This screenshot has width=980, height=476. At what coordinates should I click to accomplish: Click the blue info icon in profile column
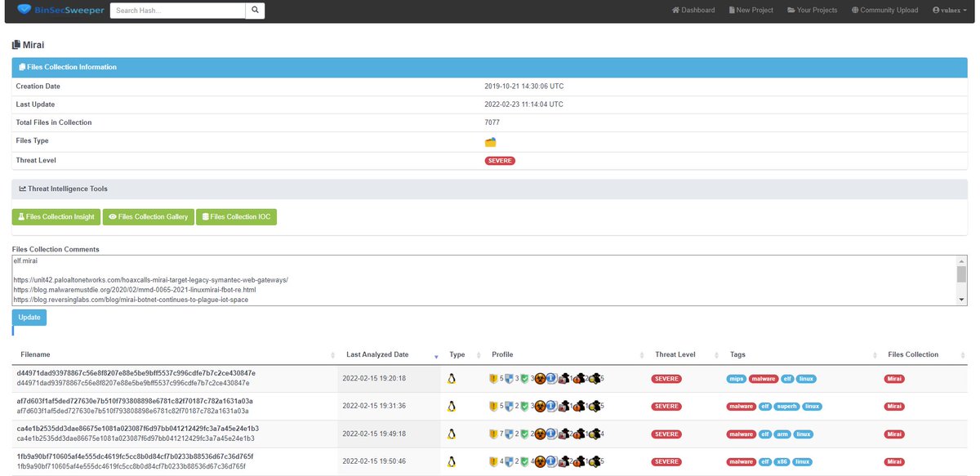click(x=550, y=378)
